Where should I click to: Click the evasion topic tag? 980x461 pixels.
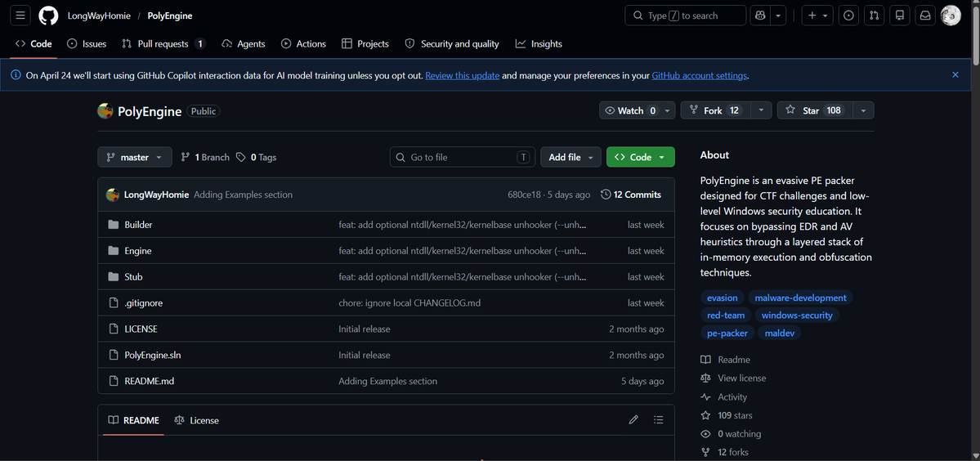pyautogui.click(x=723, y=298)
